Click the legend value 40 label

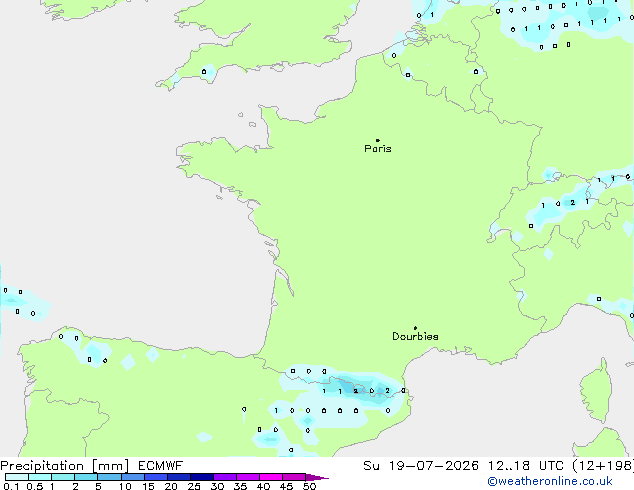(263, 486)
